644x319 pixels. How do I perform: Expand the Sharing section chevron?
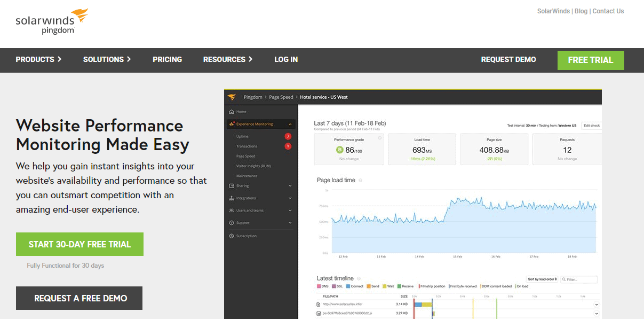(x=290, y=186)
